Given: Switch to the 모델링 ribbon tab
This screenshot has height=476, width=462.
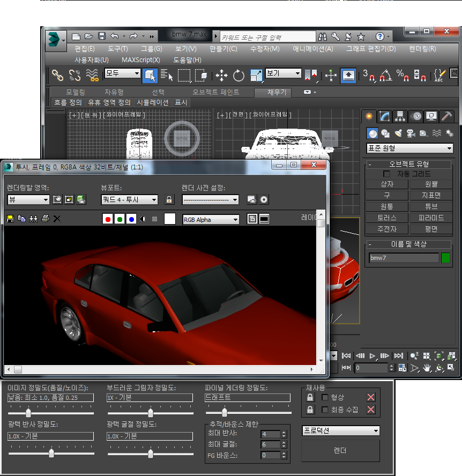Looking at the screenshot, I should (76, 92).
